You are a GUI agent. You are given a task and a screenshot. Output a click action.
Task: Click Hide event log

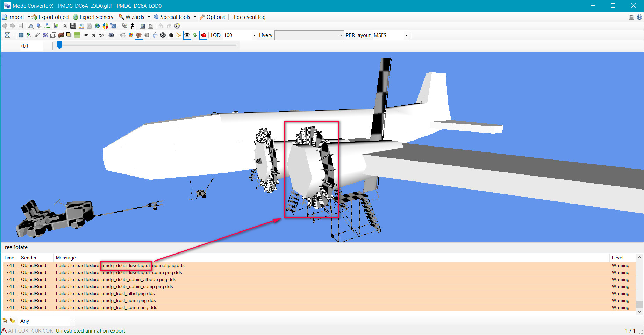(248, 17)
